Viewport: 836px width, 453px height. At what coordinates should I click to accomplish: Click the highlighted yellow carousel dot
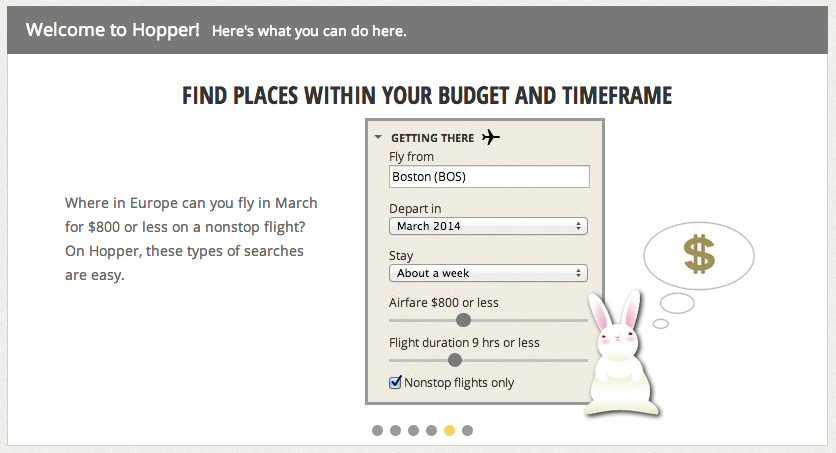pos(450,431)
